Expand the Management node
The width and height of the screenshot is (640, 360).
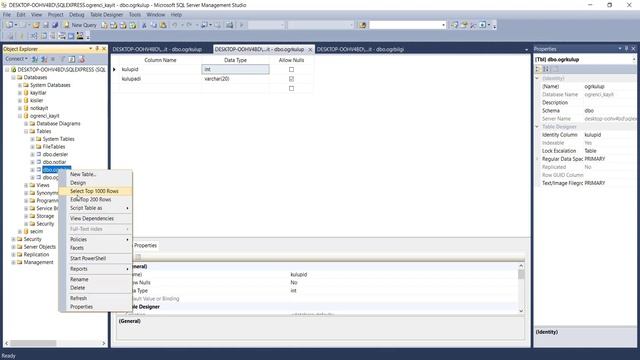pos(13,262)
